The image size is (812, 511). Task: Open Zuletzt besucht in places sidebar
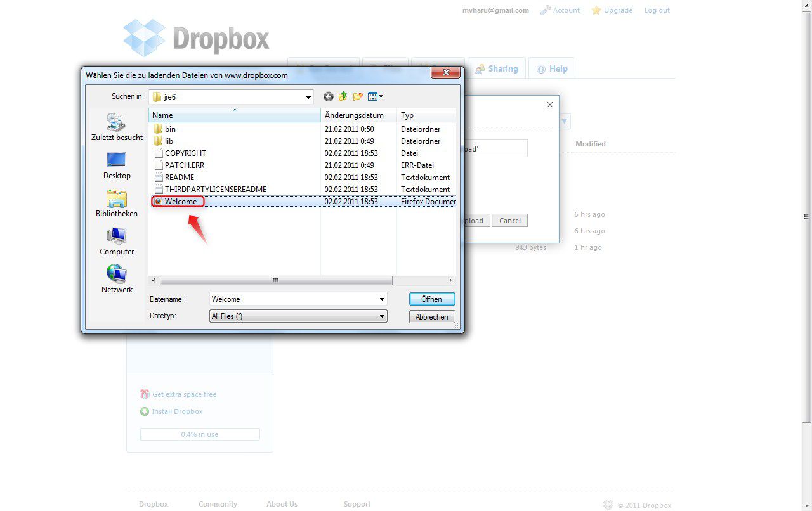tap(117, 127)
